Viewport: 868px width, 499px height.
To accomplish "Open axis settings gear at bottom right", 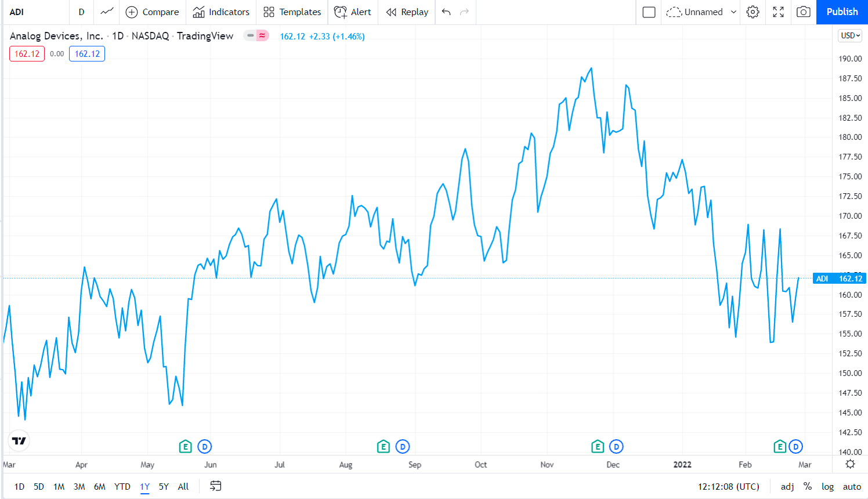I will click(x=850, y=464).
